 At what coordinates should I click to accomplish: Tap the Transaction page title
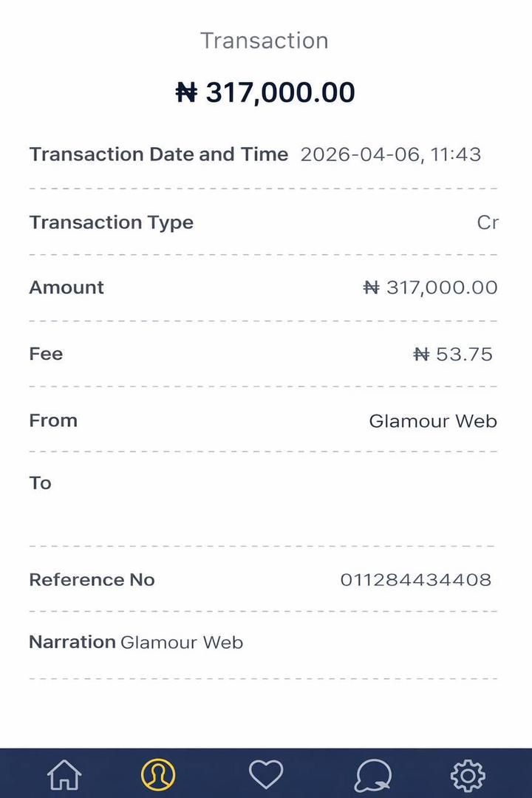pyautogui.click(x=265, y=41)
